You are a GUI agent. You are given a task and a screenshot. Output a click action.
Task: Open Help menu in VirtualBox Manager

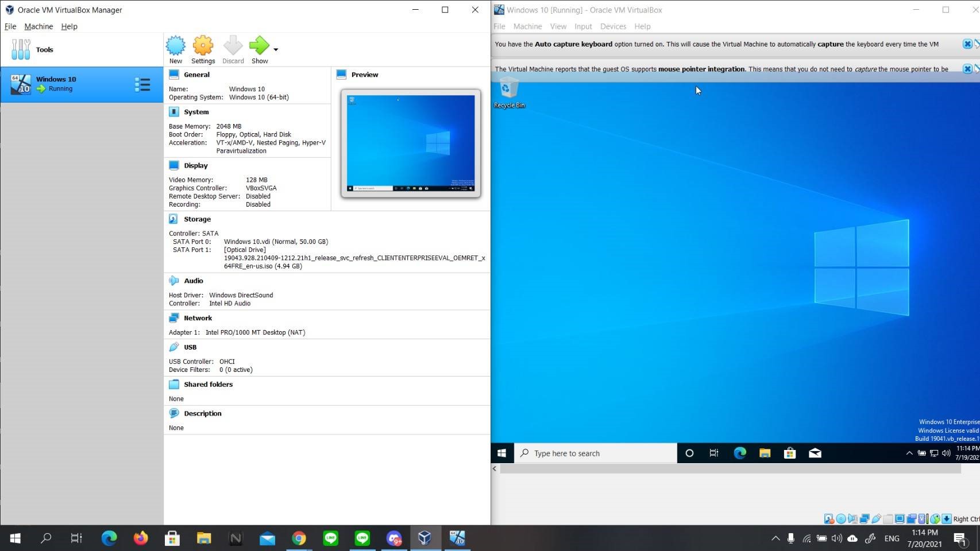(x=69, y=26)
